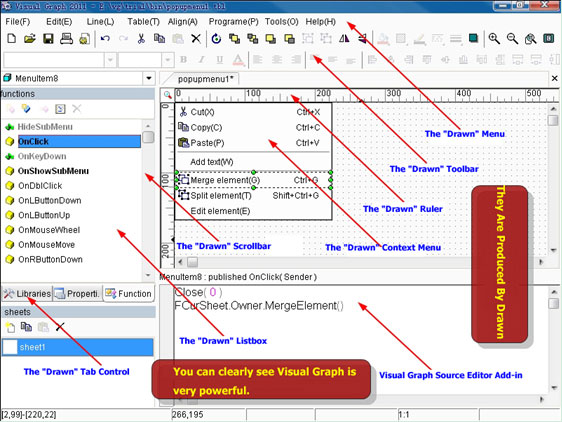
Task: Click the bring forward yellow squares icon
Action: pyautogui.click(x=234, y=38)
